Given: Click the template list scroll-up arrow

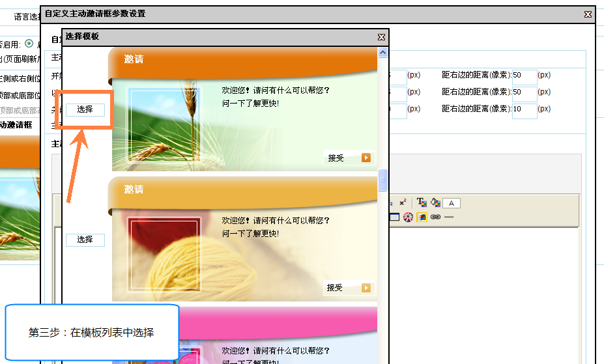Looking at the screenshot, I should point(382,52).
